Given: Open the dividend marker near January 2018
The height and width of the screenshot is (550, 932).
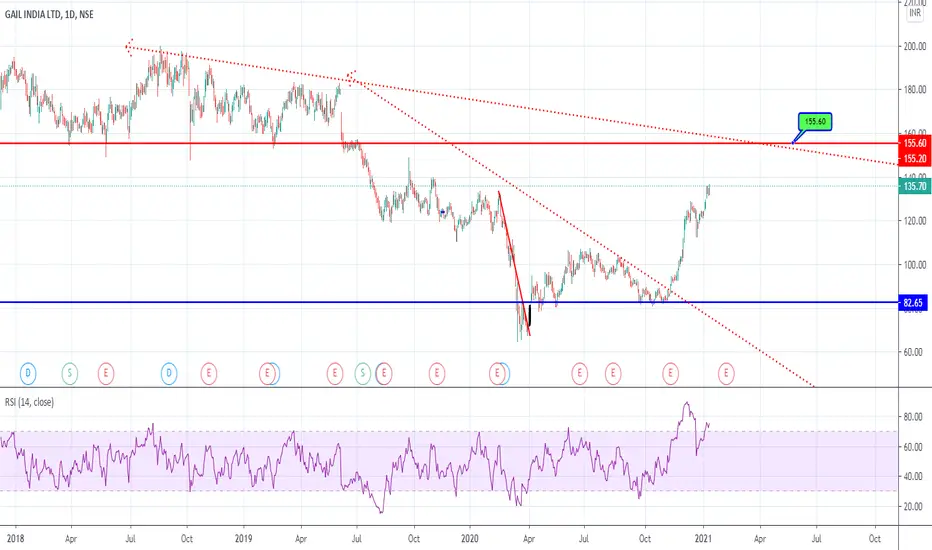Looking at the screenshot, I should coord(27,373).
